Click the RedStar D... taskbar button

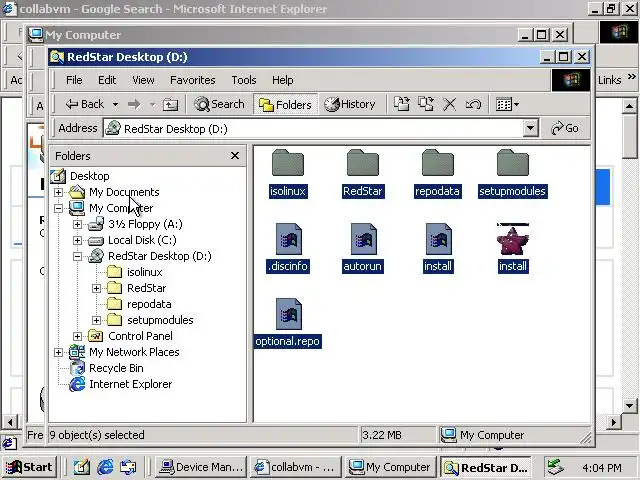click(x=485, y=467)
